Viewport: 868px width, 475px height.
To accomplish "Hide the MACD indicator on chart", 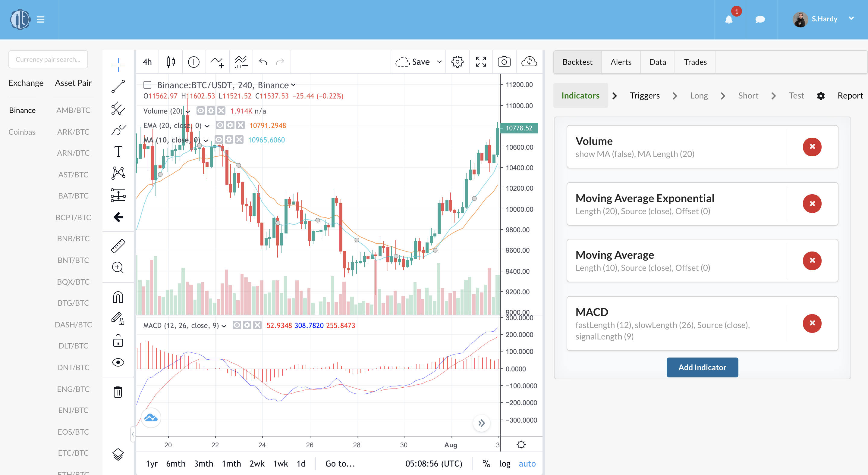I will click(x=237, y=325).
